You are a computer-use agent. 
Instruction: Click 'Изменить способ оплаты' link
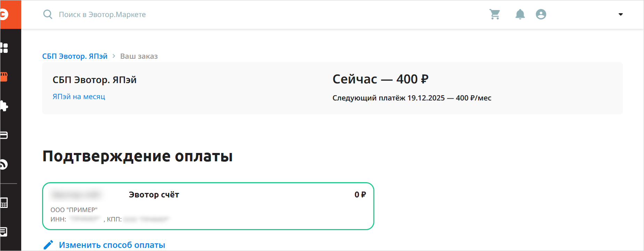(x=112, y=245)
